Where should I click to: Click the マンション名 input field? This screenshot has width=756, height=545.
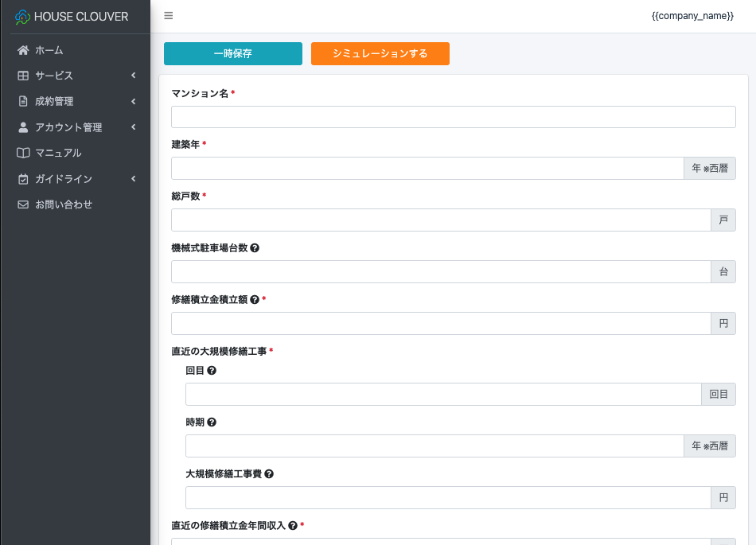click(453, 117)
